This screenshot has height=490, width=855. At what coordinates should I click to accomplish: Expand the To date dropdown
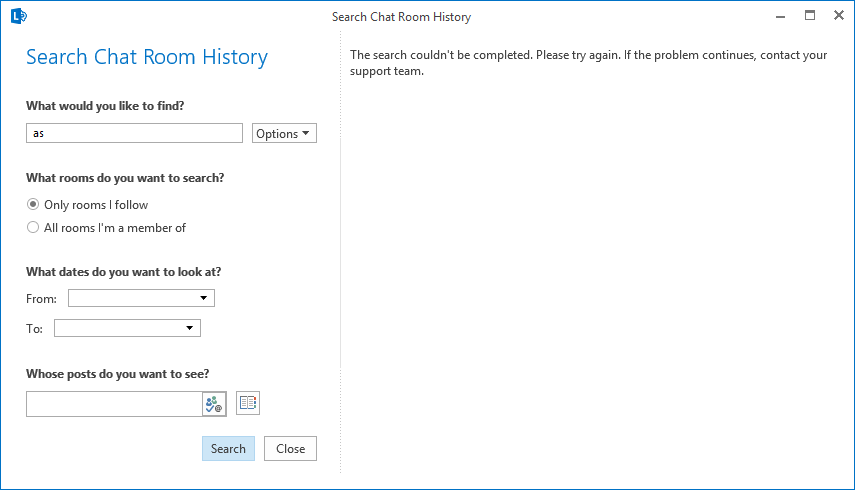189,328
